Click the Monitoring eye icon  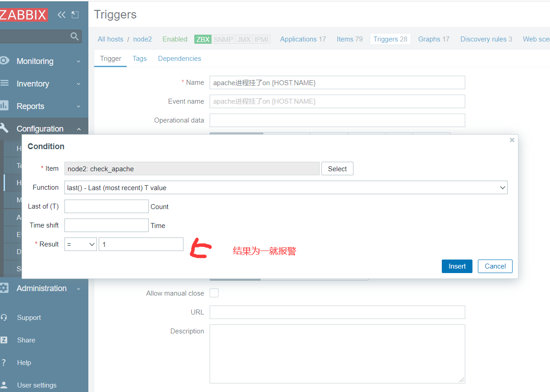pyautogui.click(x=5, y=60)
